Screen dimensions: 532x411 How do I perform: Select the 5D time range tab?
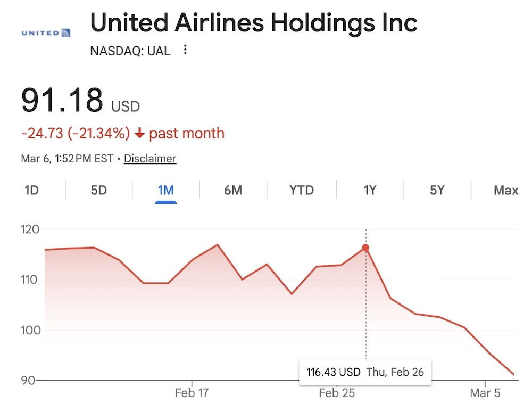click(x=99, y=190)
